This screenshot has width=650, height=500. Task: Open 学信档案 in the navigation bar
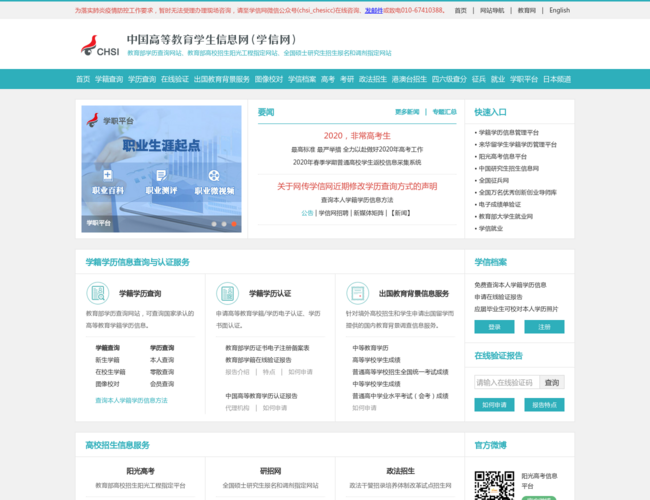pyautogui.click(x=302, y=79)
